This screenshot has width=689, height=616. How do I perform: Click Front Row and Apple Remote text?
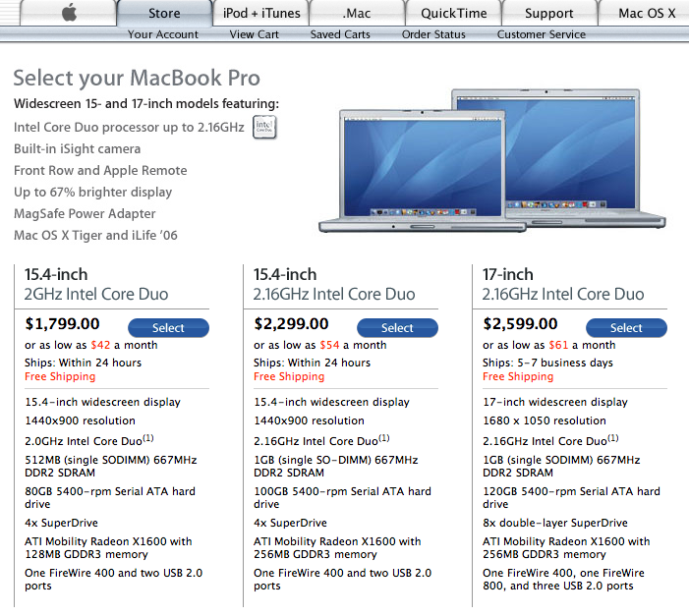[100, 171]
